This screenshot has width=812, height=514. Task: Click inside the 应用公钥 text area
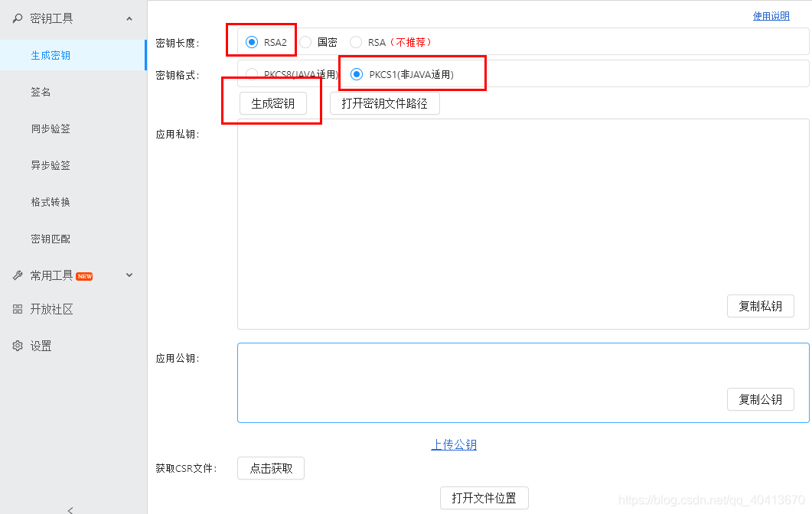coord(523,382)
